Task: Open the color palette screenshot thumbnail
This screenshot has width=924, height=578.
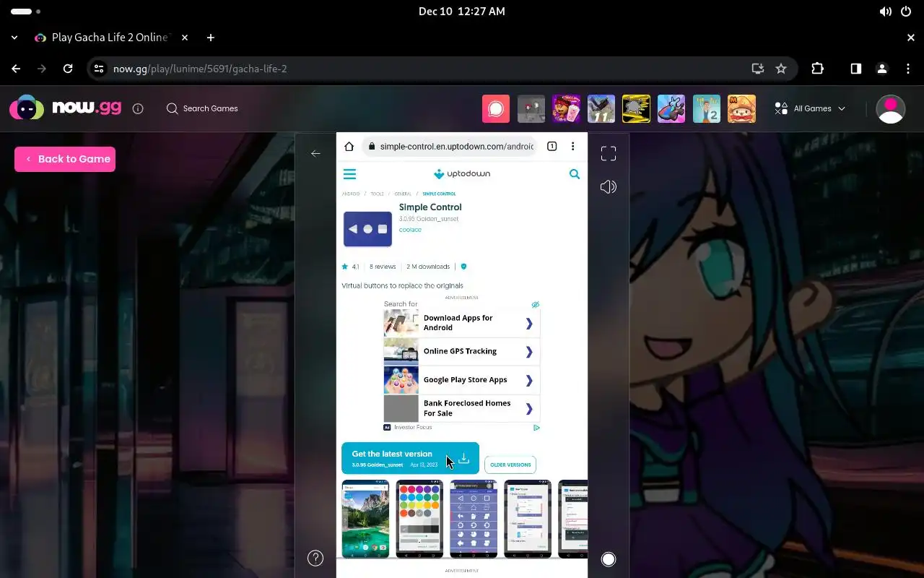Action: point(419,519)
